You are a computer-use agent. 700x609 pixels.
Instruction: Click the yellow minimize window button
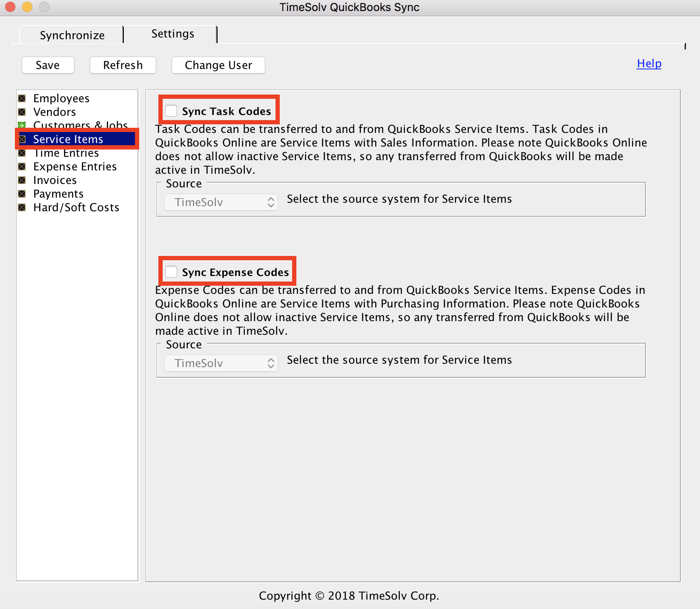click(x=27, y=7)
